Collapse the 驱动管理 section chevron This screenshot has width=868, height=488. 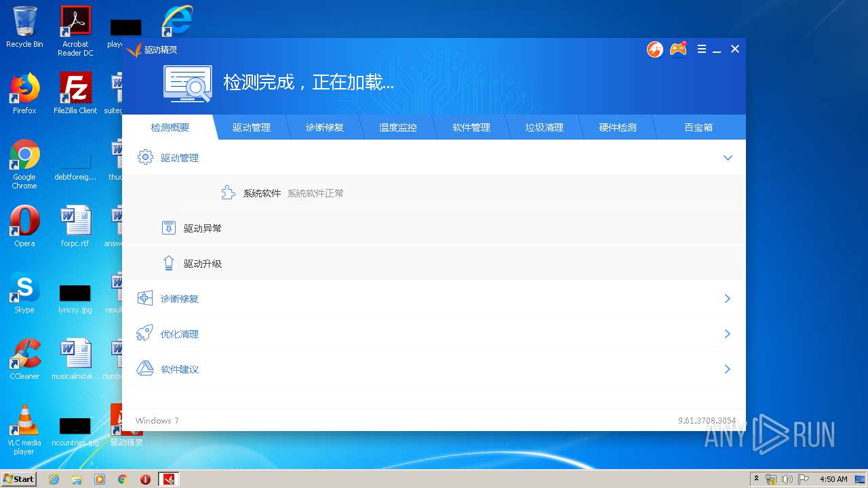click(x=728, y=158)
